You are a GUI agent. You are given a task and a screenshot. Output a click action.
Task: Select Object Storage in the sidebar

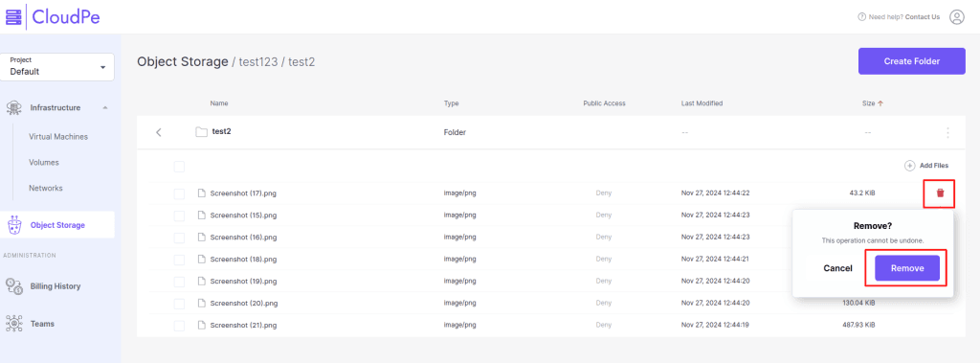(57, 225)
